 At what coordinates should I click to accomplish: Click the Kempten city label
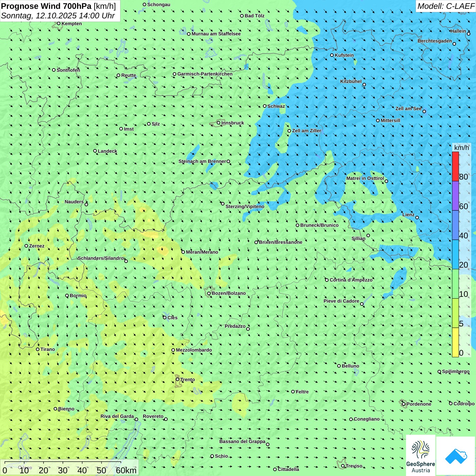tap(71, 23)
